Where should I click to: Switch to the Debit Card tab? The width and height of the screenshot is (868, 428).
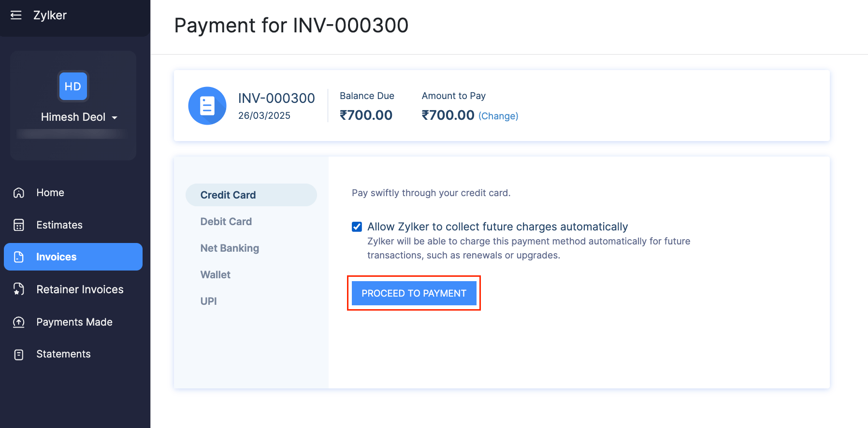[x=226, y=221]
